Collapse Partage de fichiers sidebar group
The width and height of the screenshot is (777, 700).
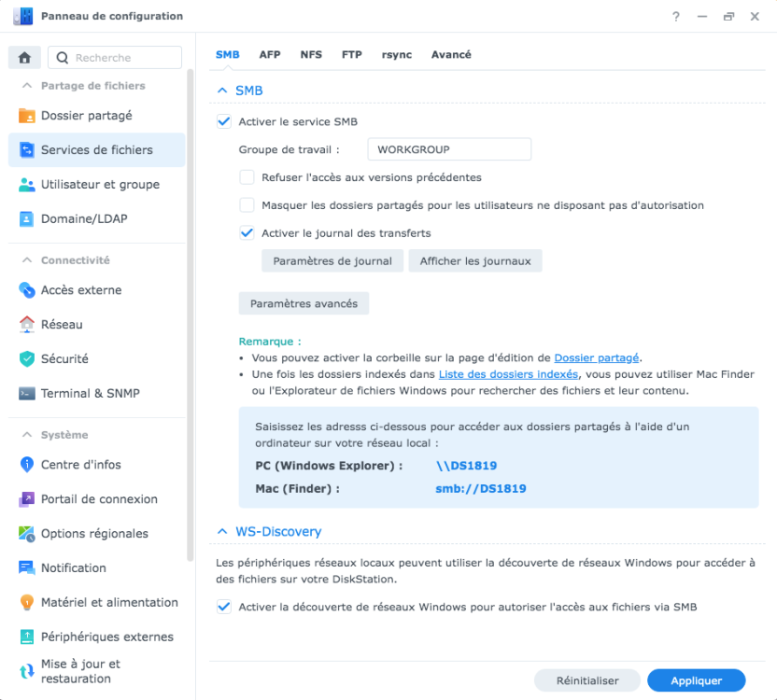click(27, 86)
